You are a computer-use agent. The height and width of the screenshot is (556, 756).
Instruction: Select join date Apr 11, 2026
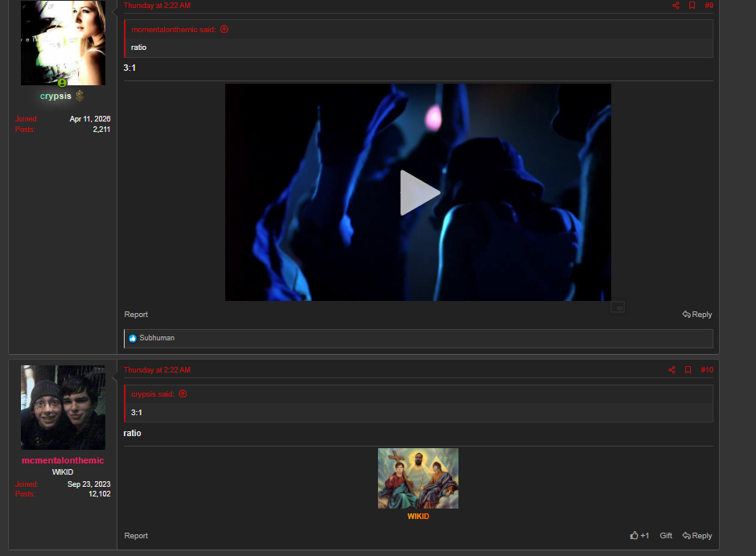pos(90,118)
